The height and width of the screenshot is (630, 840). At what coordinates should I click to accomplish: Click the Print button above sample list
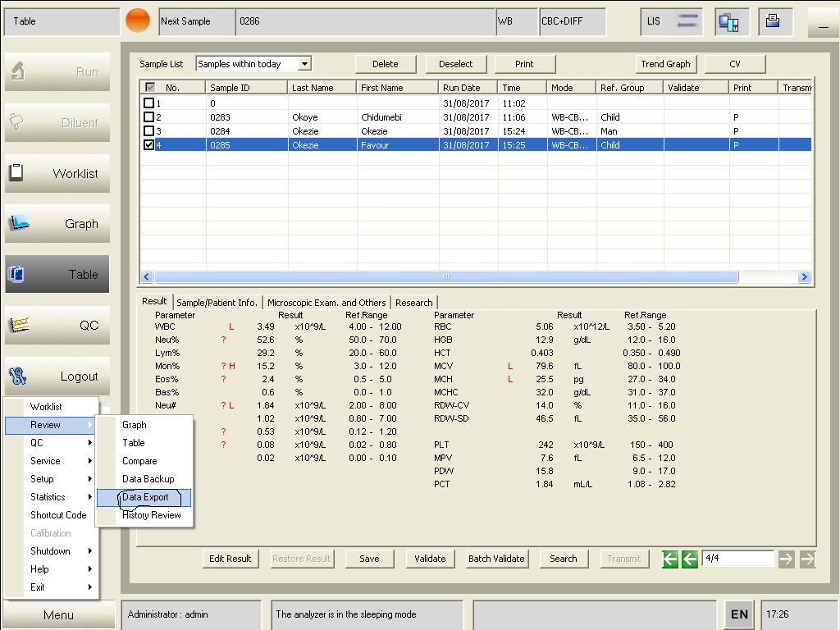[x=524, y=64]
